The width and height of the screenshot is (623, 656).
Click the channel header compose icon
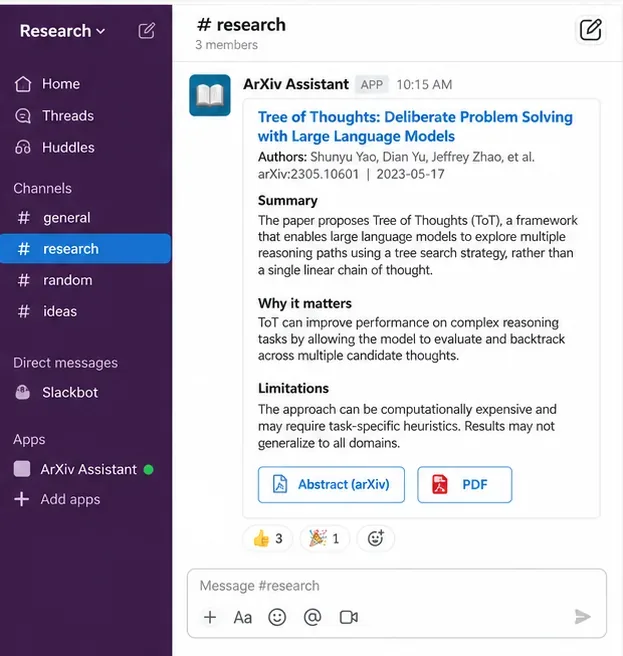590,30
